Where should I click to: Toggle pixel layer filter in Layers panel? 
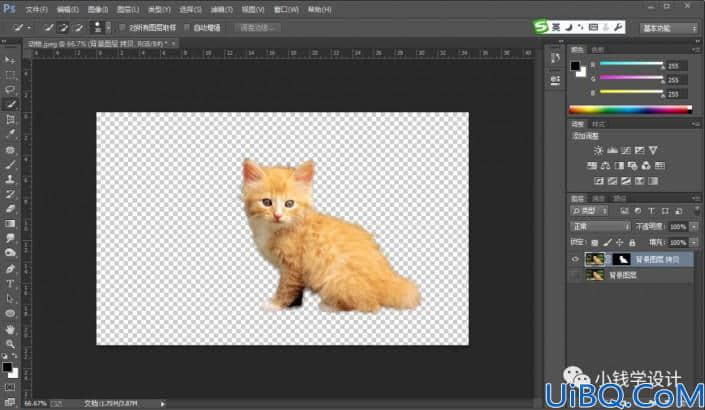click(624, 211)
